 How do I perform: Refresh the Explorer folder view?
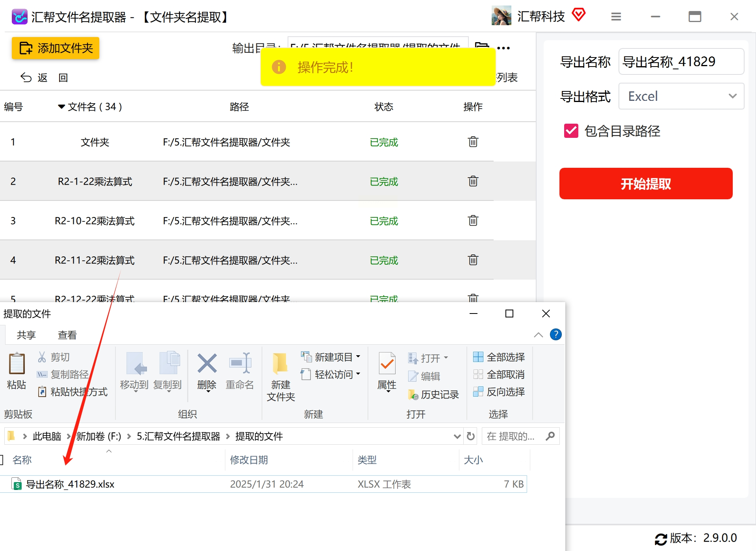coord(471,436)
